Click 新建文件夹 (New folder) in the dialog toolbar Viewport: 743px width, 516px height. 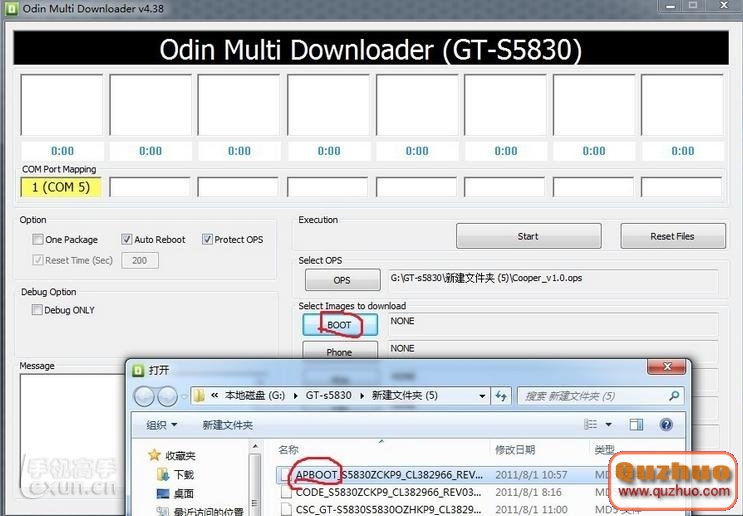[x=227, y=425]
